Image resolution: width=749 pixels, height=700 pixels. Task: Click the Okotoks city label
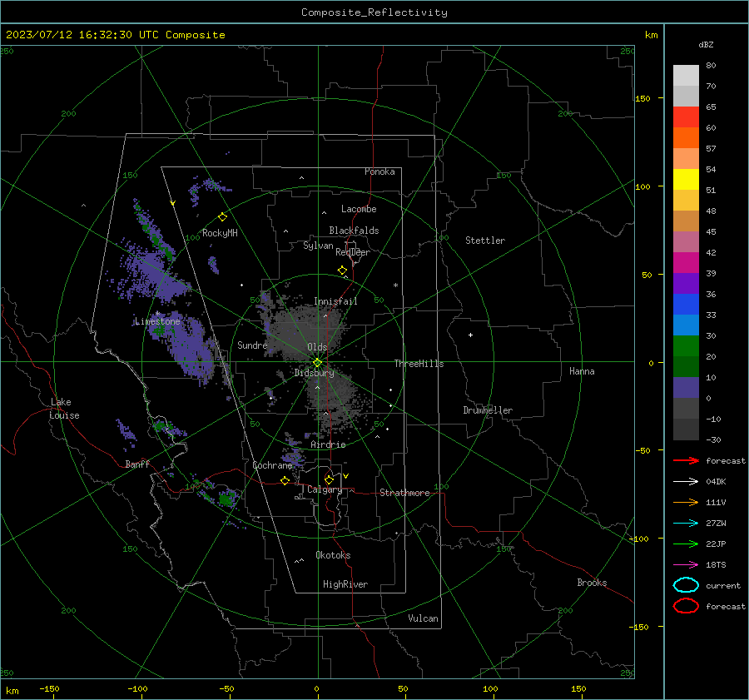point(333,555)
